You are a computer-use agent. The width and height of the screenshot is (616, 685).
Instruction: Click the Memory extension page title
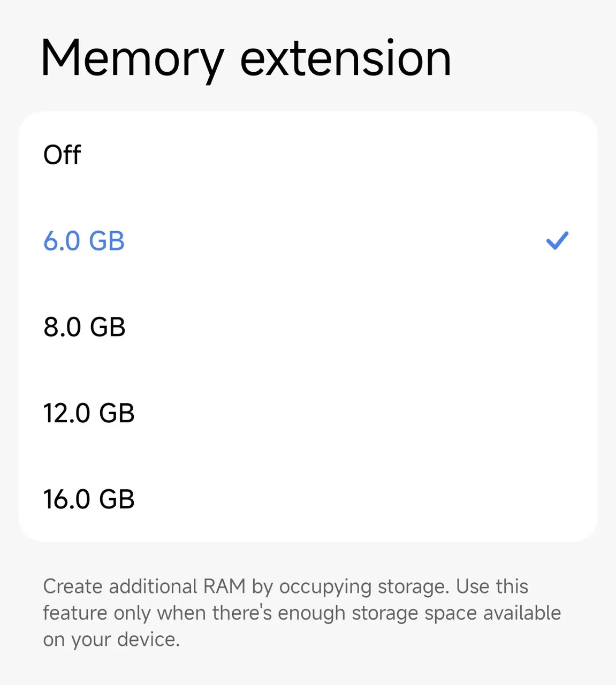pos(246,59)
